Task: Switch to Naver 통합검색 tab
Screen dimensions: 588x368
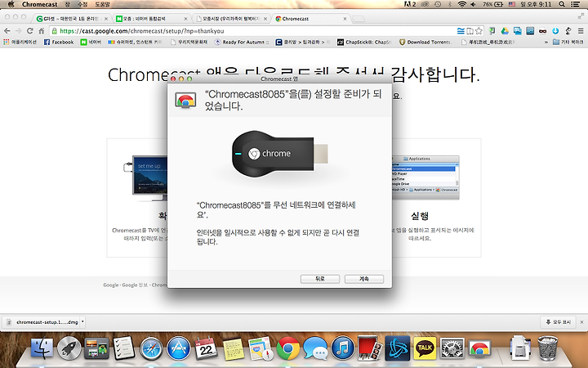Action: click(151, 18)
